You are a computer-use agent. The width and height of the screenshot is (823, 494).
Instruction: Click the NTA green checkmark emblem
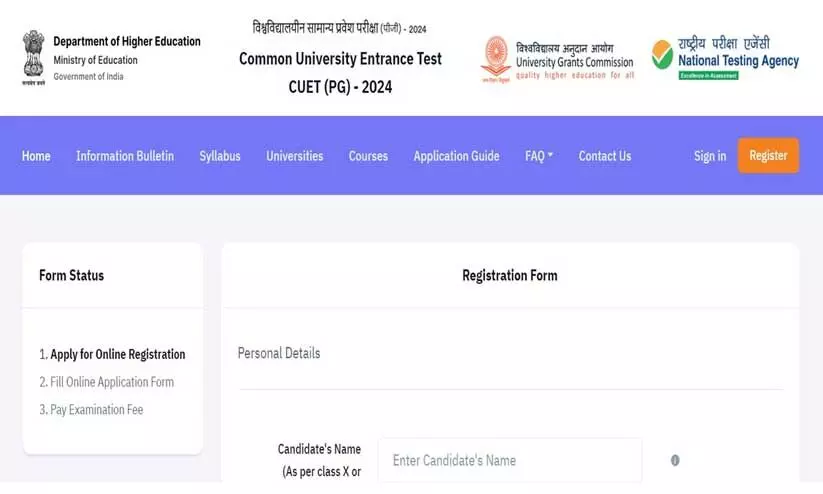click(662, 55)
